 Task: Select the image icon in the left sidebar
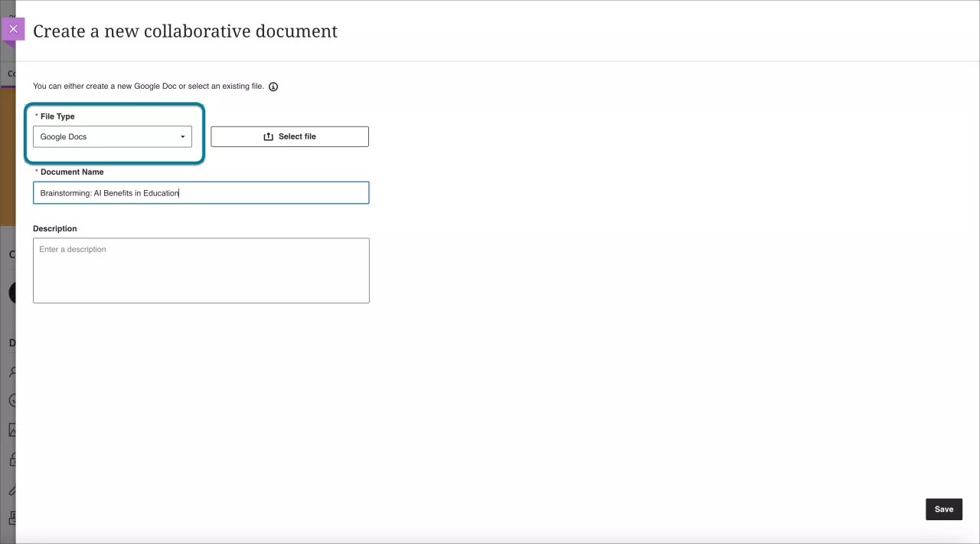[12, 430]
